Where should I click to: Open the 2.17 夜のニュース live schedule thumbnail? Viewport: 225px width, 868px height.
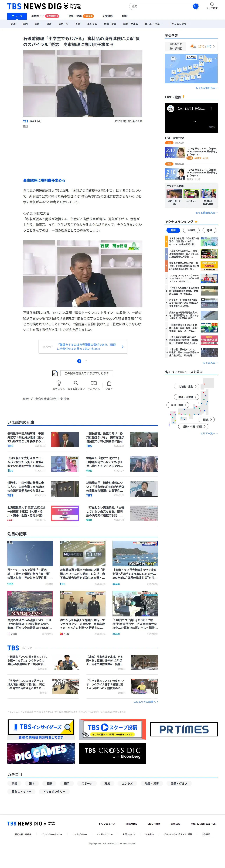click(x=175, y=152)
